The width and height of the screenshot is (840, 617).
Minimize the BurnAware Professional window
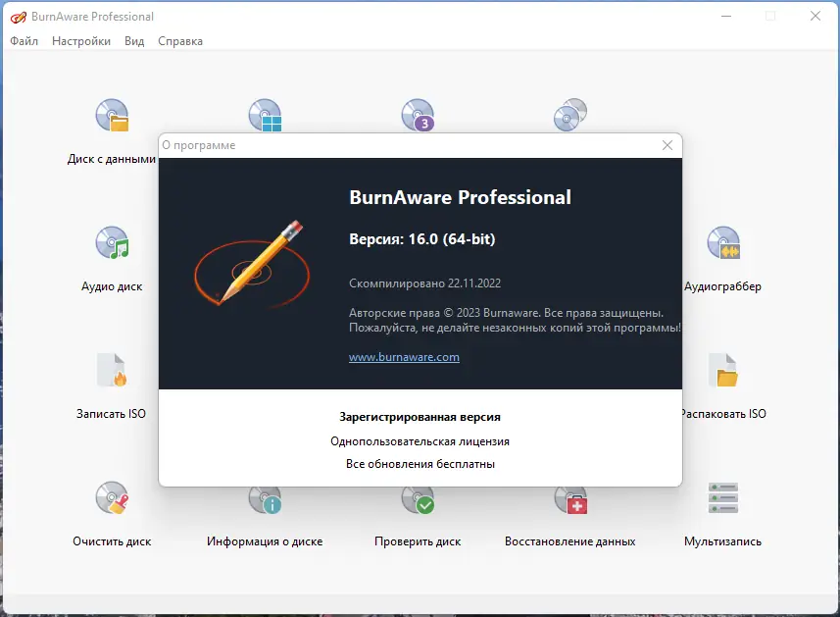click(x=726, y=17)
